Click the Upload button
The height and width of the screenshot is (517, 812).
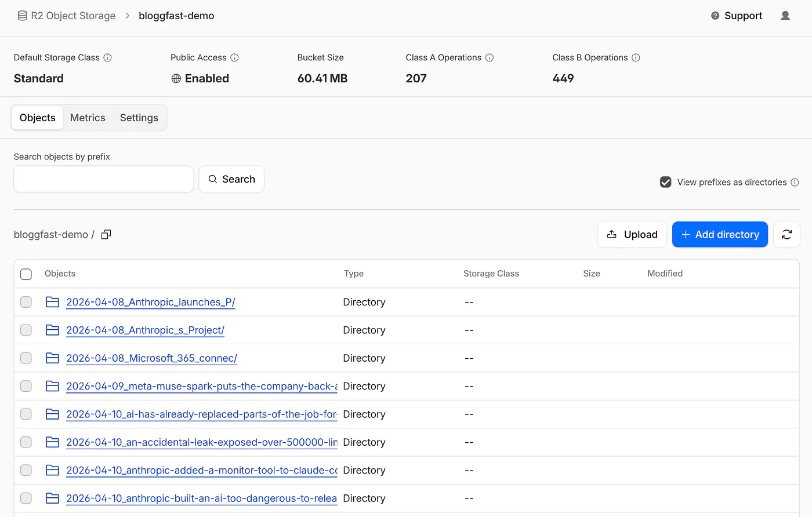632,234
